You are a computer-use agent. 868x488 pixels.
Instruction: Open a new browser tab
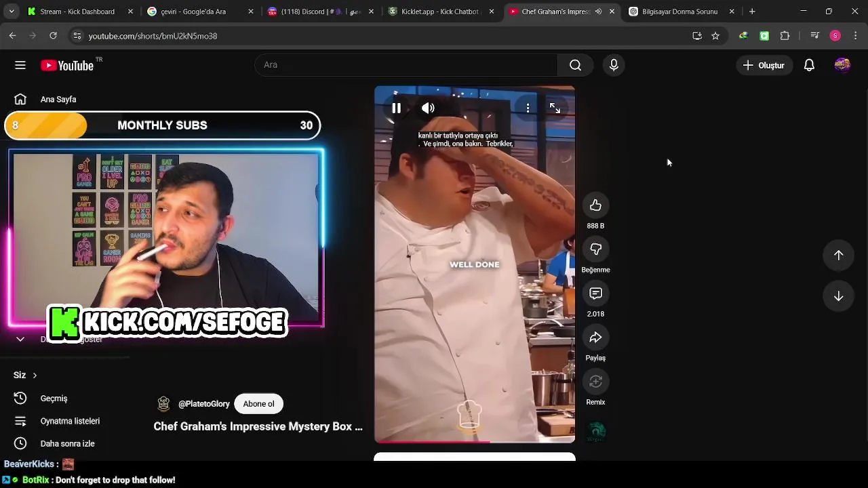pyautogui.click(x=752, y=12)
